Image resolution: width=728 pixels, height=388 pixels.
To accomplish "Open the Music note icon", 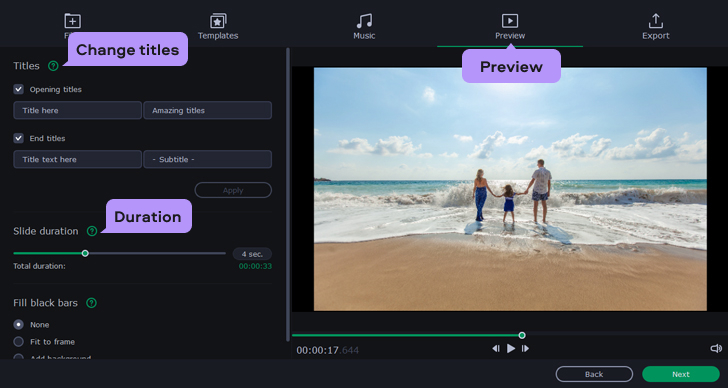I will [x=364, y=21].
